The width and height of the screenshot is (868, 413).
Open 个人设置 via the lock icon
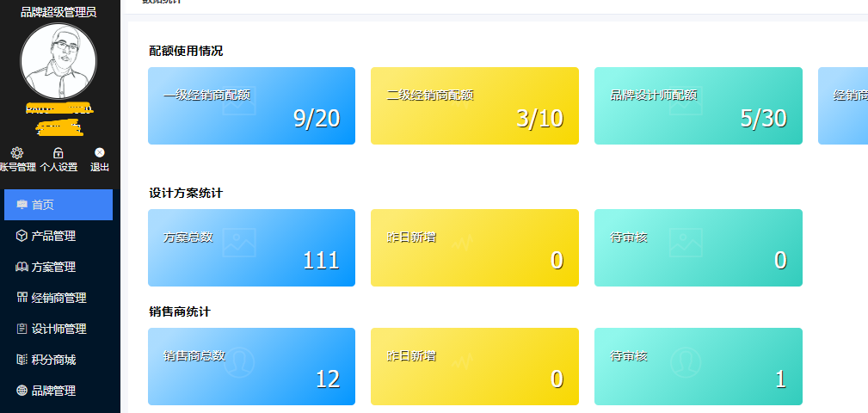(58, 153)
